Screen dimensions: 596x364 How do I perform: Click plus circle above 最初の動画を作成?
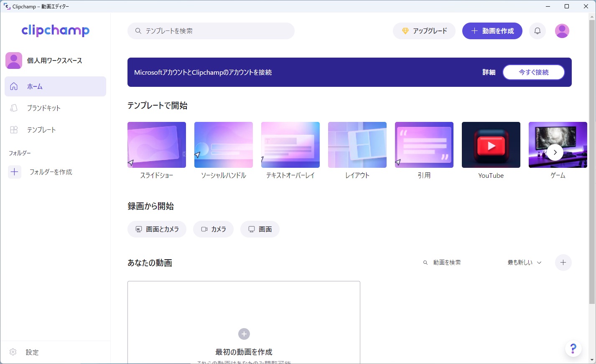(244, 334)
